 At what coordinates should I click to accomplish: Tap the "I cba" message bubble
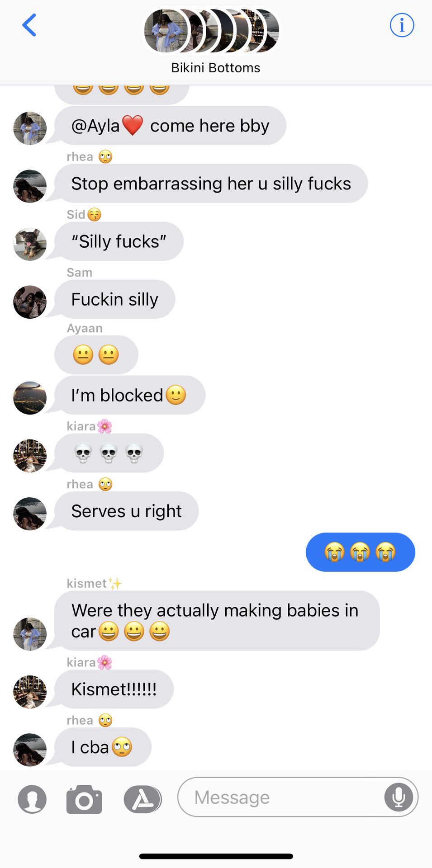click(x=103, y=747)
